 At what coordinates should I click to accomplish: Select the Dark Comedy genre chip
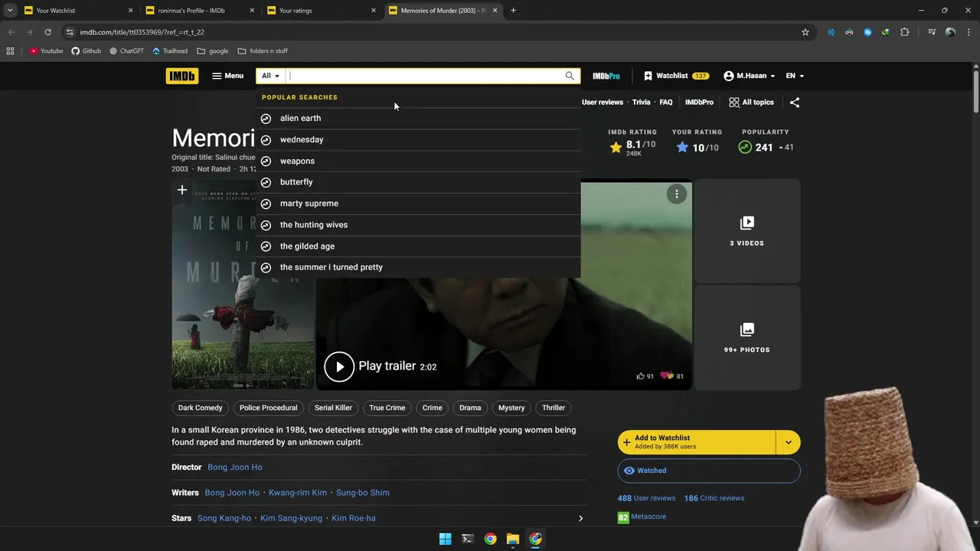click(201, 408)
